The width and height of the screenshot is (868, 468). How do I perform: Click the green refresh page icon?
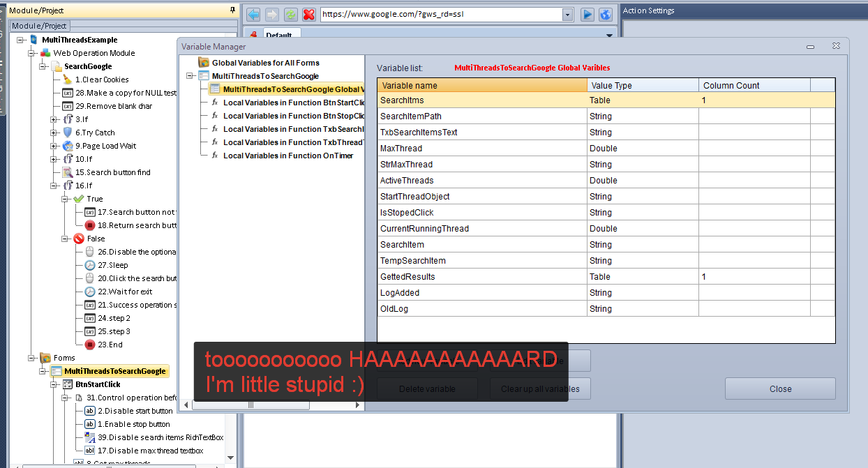tap(290, 14)
